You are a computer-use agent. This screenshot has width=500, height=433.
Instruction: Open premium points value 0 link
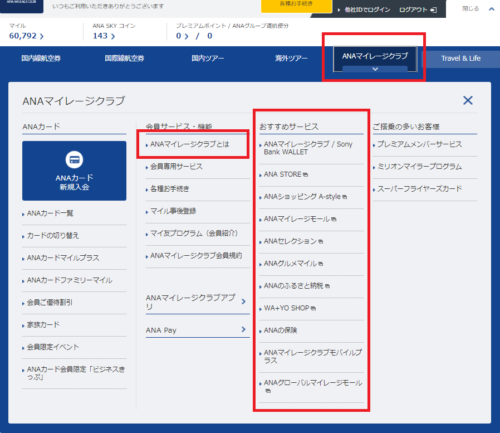[182, 36]
